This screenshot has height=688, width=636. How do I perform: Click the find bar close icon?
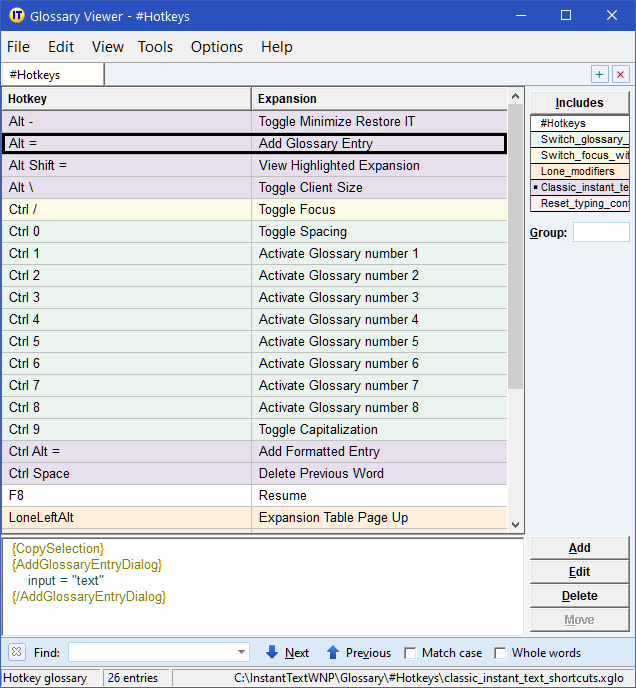(17, 652)
